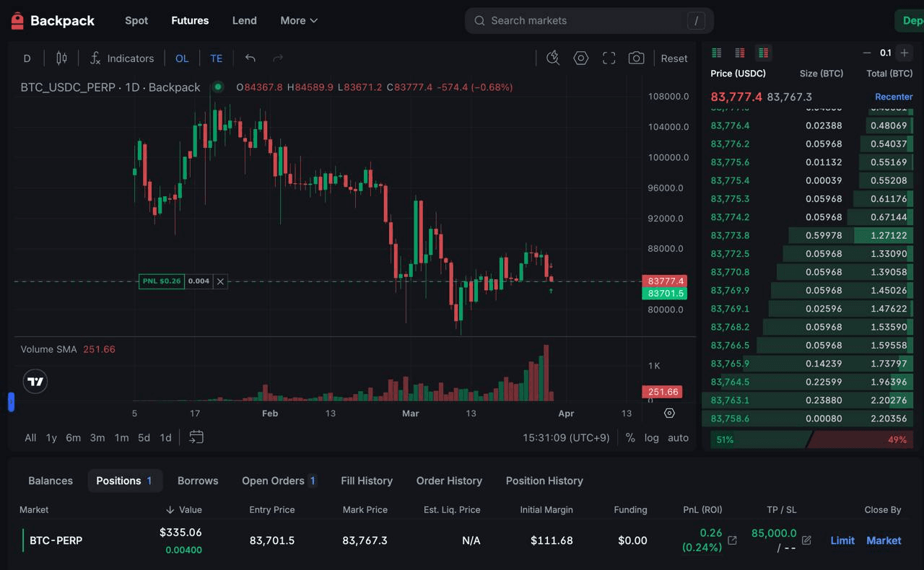Viewport: 924px width, 570px height.
Task: Select the 1d time range
Action: pos(165,437)
